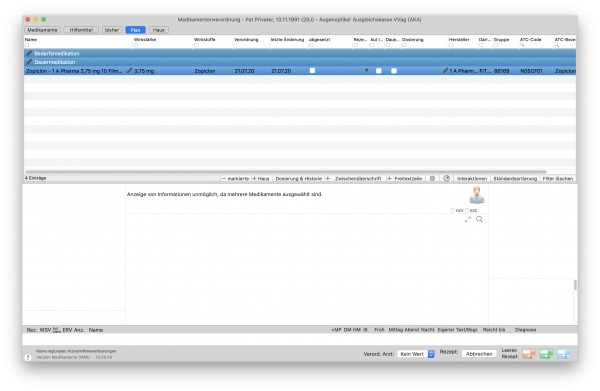
Task: Click the Bedarfsmedikation heading row
Action: click(300, 53)
